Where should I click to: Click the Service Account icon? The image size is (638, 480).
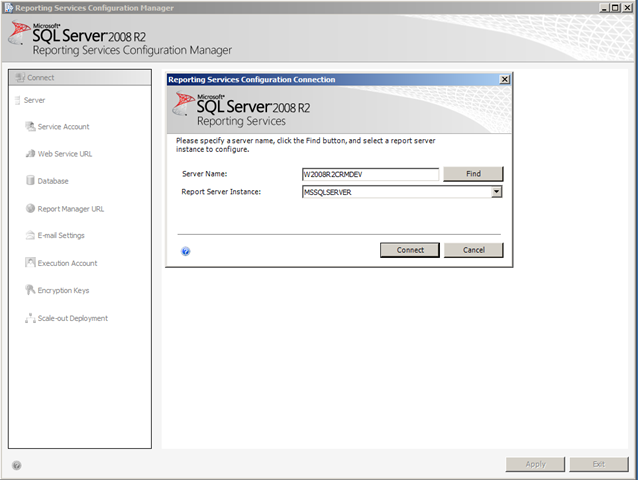coord(30,127)
